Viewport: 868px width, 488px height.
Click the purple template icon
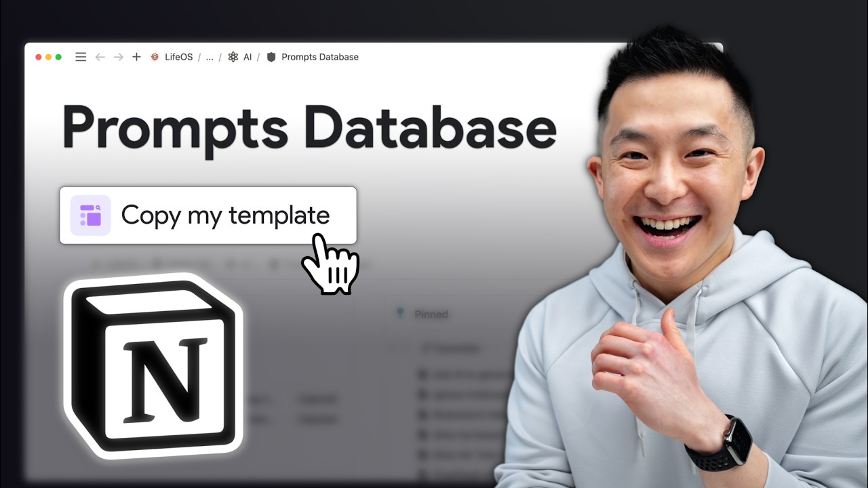click(x=90, y=216)
